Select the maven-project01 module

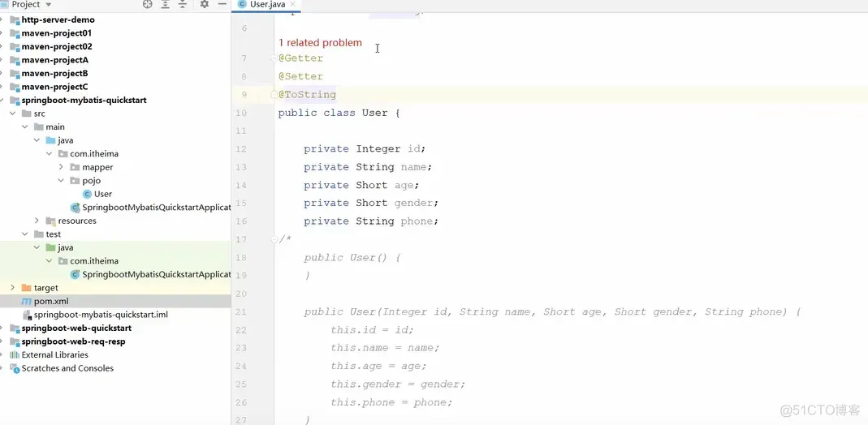click(x=57, y=33)
